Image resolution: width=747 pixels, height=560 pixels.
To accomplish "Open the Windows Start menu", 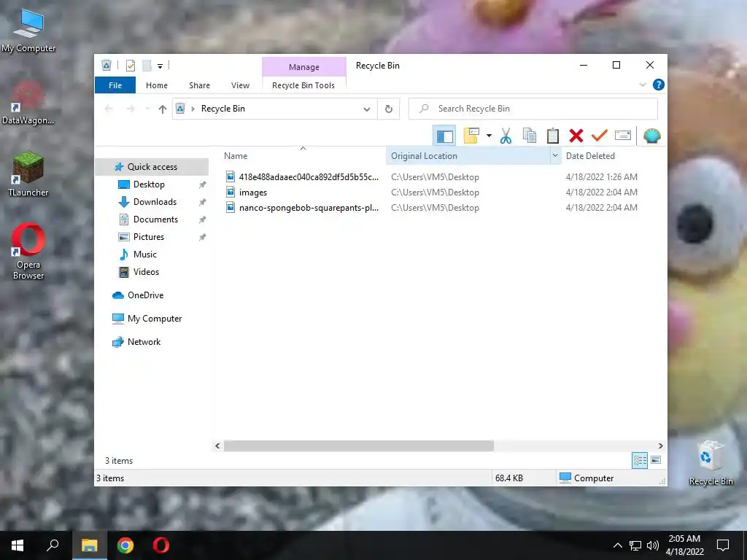I will 18,545.
